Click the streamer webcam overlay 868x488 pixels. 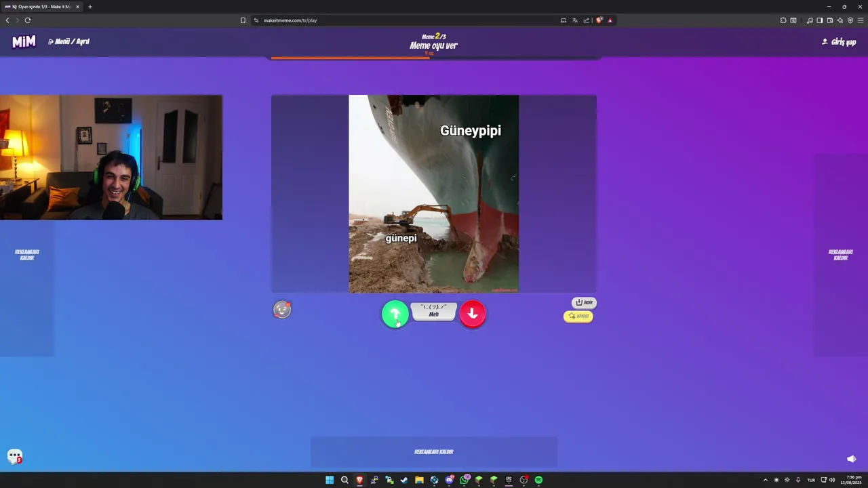(x=111, y=157)
